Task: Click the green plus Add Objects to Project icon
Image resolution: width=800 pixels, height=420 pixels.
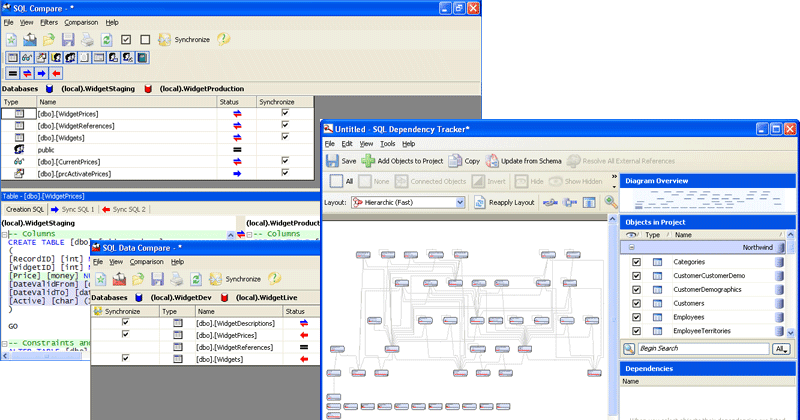Action: point(368,161)
